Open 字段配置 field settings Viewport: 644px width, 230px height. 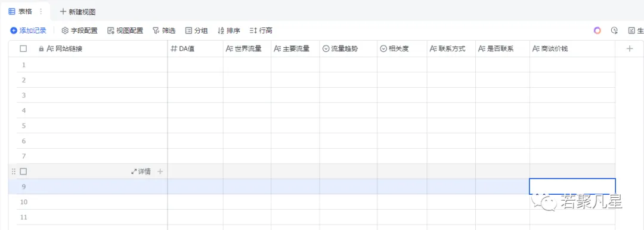click(x=79, y=30)
